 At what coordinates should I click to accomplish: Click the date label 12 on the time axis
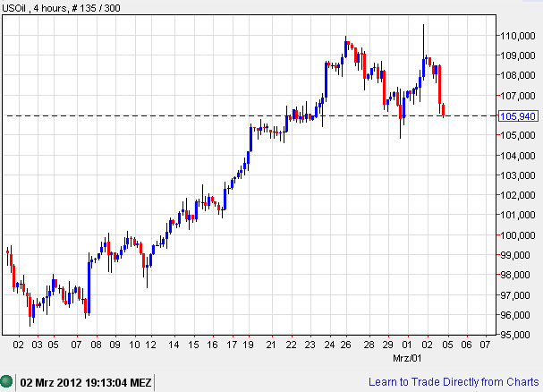pos(150,345)
